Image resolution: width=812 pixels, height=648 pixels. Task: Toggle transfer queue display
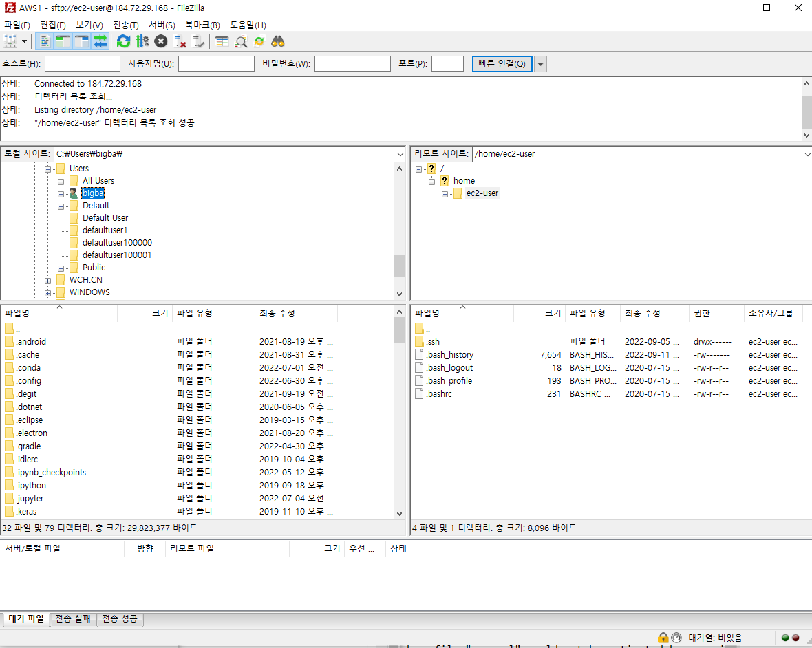click(100, 41)
